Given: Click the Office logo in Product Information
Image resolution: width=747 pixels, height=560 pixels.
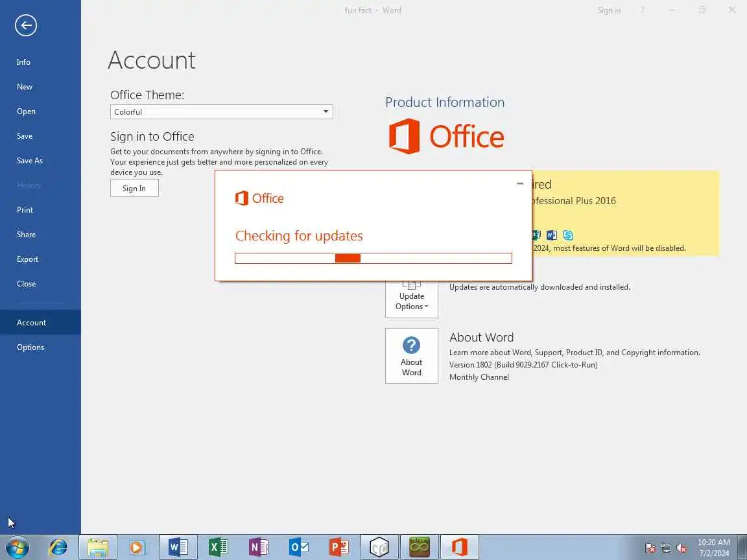Looking at the screenshot, I should point(446,136).
